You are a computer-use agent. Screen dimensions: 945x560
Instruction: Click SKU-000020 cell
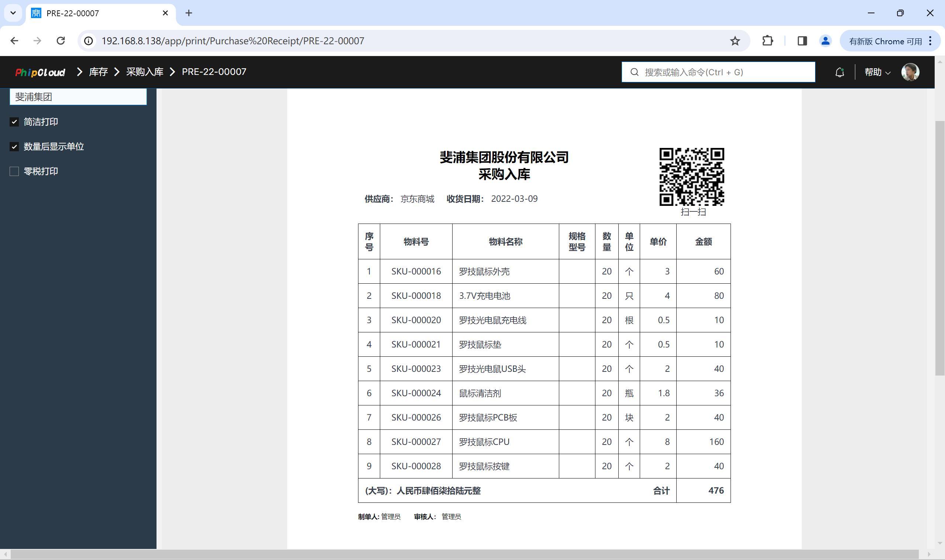416,320
